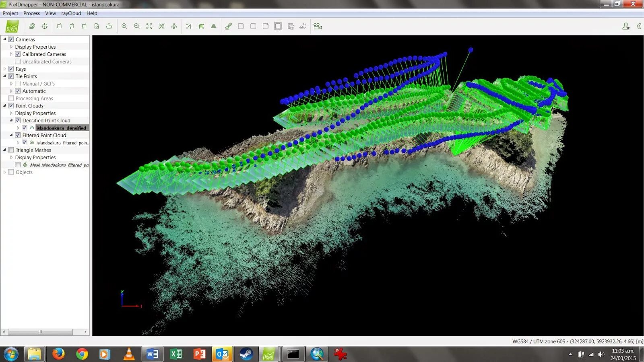Image resolution: width=644 pixels, height=362 pixels.
Task: Open VLC media player from taskbar
Action: point(129,354)
